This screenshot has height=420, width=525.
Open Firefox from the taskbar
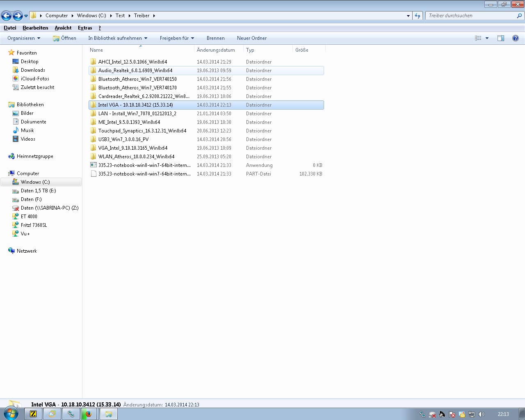click(x=88, y=414)
